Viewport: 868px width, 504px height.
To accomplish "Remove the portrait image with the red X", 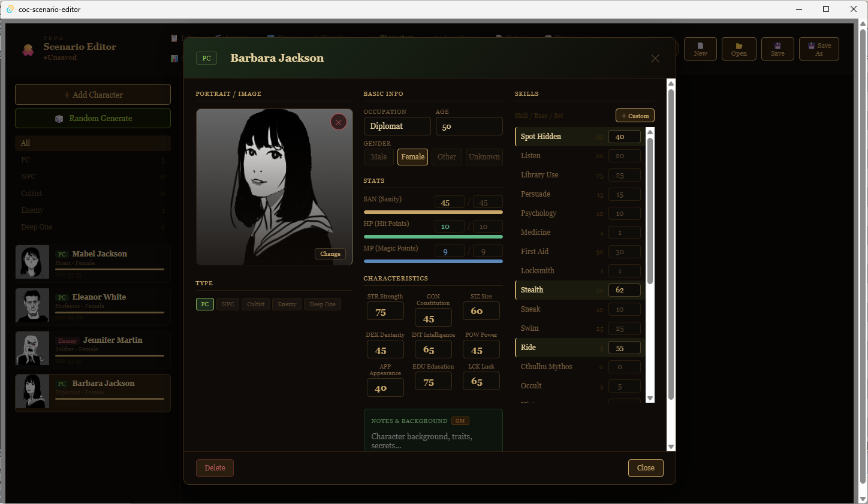I will 339,122.
